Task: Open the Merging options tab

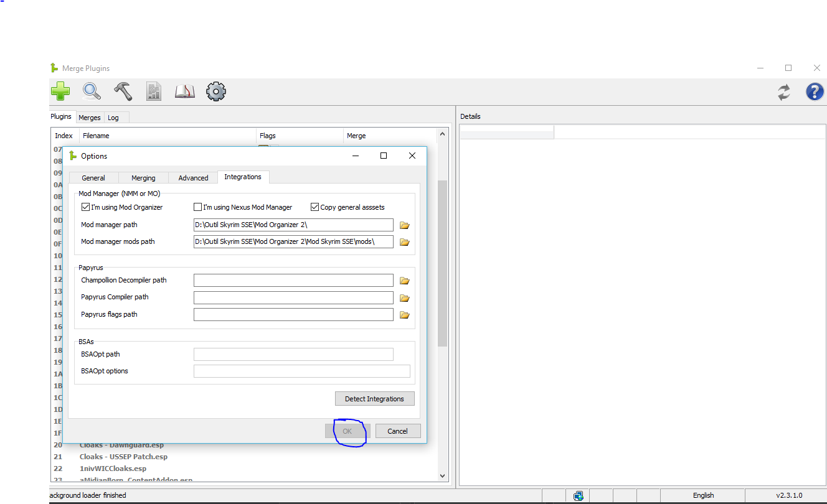Action: [x=143, y=178]
